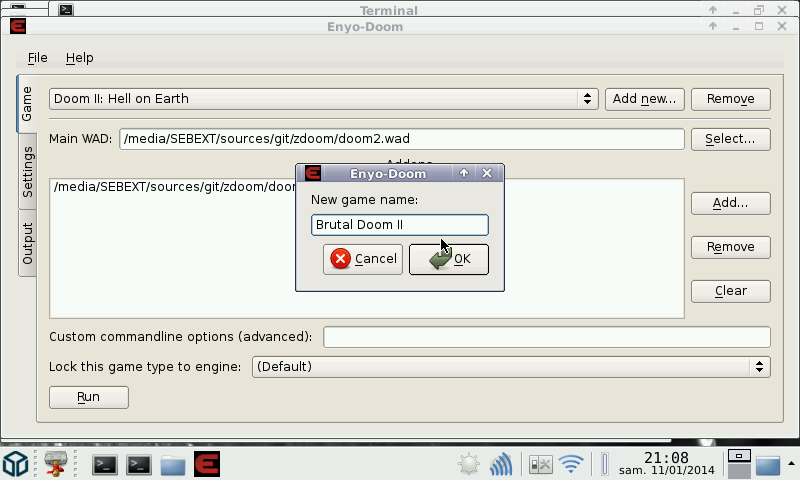Open the cube start menu icon

pyautogui.click(x=16, y=464)
